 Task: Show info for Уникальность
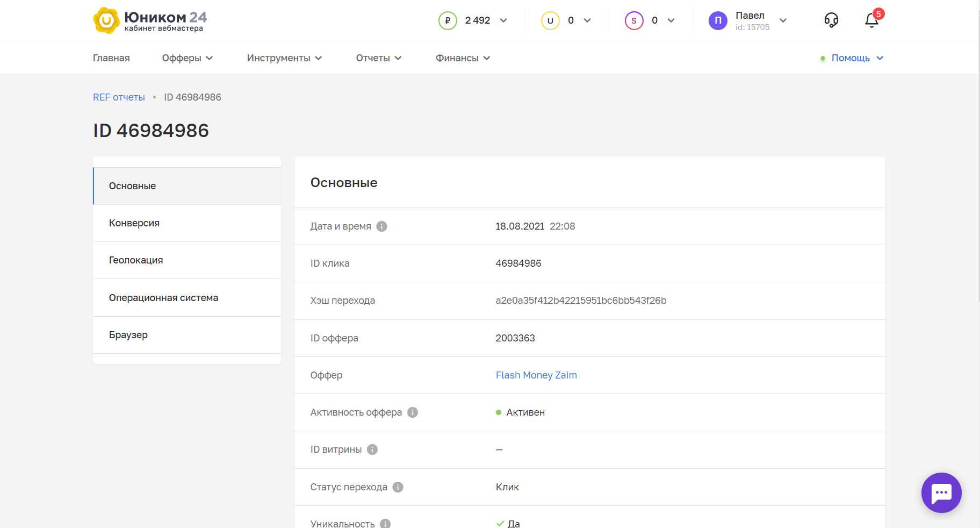[x=385, y=524]
